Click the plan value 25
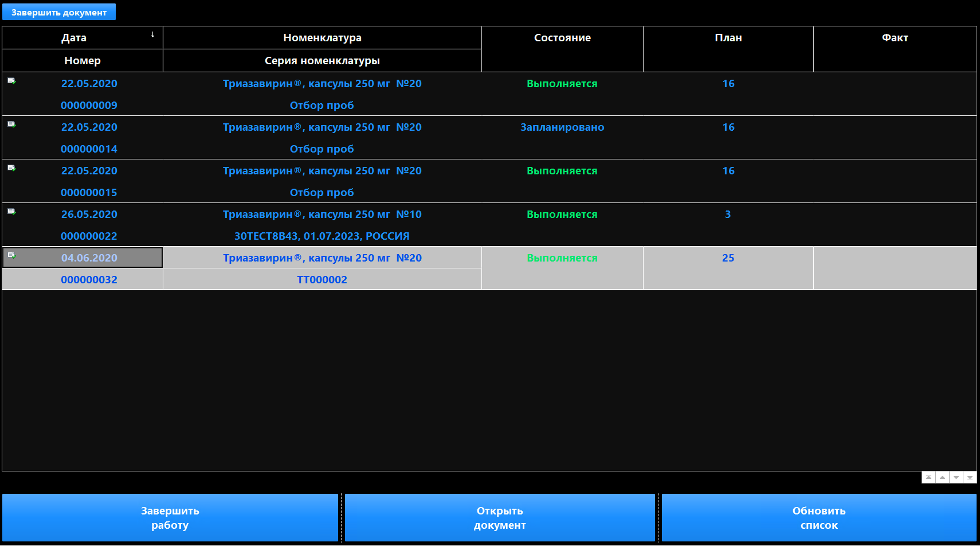 728,258
